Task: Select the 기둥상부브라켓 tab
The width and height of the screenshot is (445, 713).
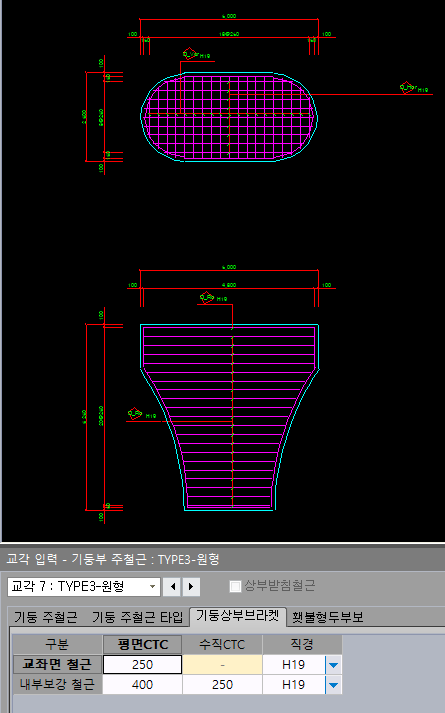Action: point(237,616)
